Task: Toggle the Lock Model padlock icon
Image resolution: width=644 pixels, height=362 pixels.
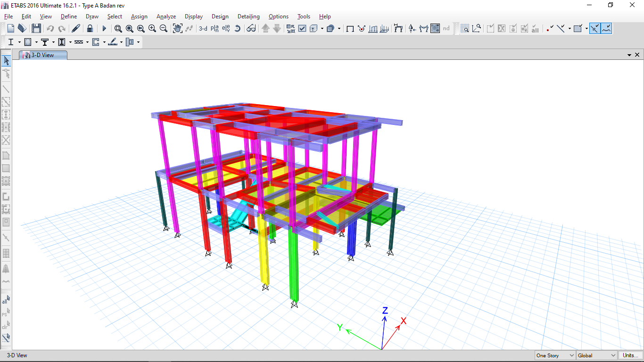Action: pyautogui.click(x=90, y=28)
